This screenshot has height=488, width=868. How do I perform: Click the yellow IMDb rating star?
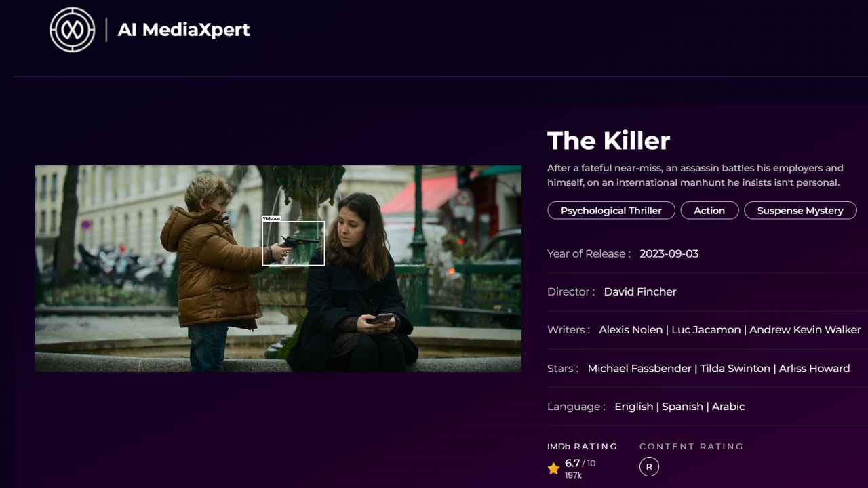coord(553,468)
